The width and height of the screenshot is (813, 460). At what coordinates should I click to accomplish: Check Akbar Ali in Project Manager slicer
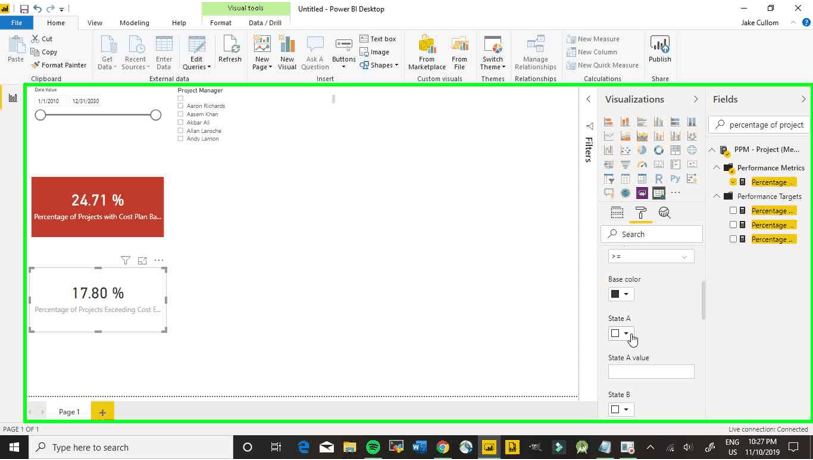coord(180,122)
